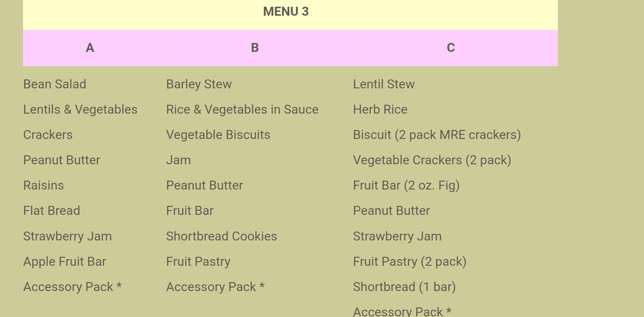Click the MENU 3 table title
This screenshot has height=317, width=644.
(286, 12)
